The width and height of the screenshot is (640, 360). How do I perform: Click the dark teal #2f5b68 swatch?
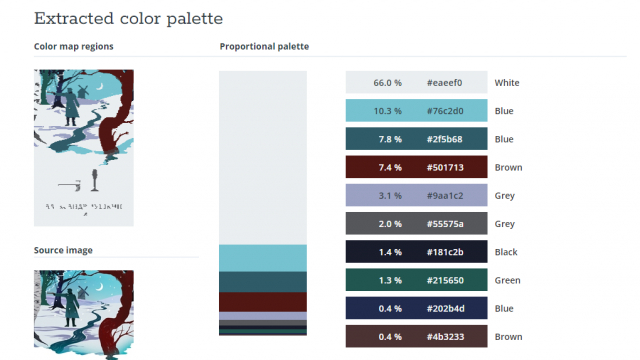point(416,139)
